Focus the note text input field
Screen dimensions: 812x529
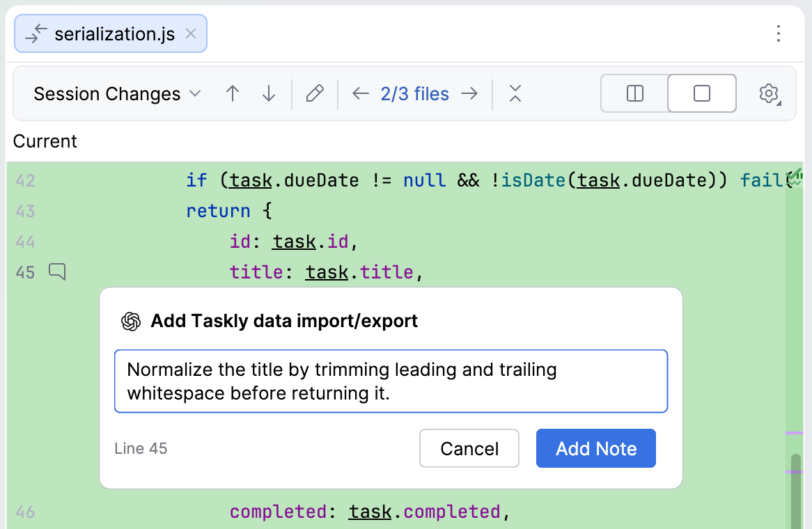pos(391,381)
